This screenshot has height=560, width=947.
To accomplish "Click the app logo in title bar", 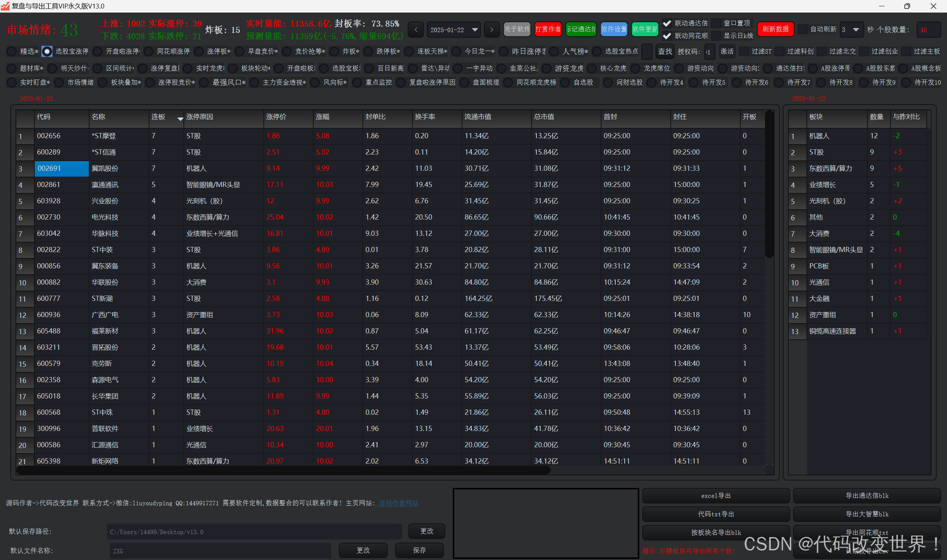I will [x=5, y=6].
